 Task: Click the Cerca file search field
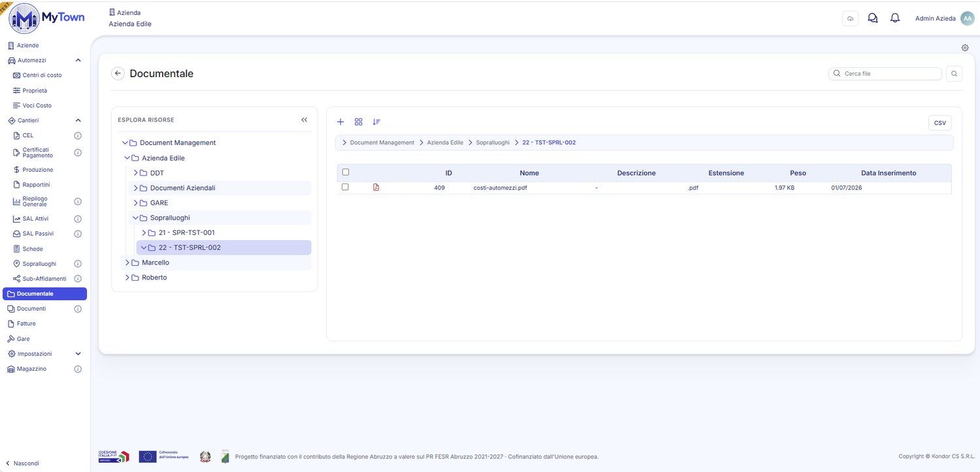click(x=885, y=74)
